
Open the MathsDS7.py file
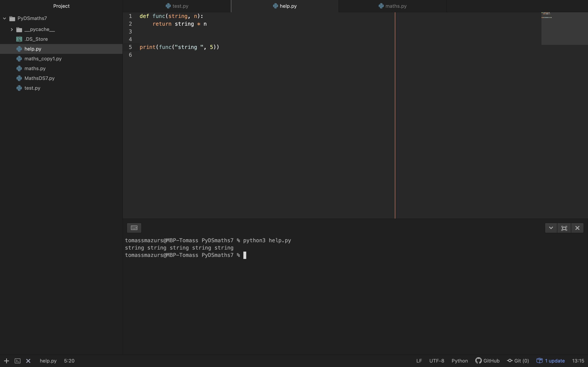coord(39,78)
